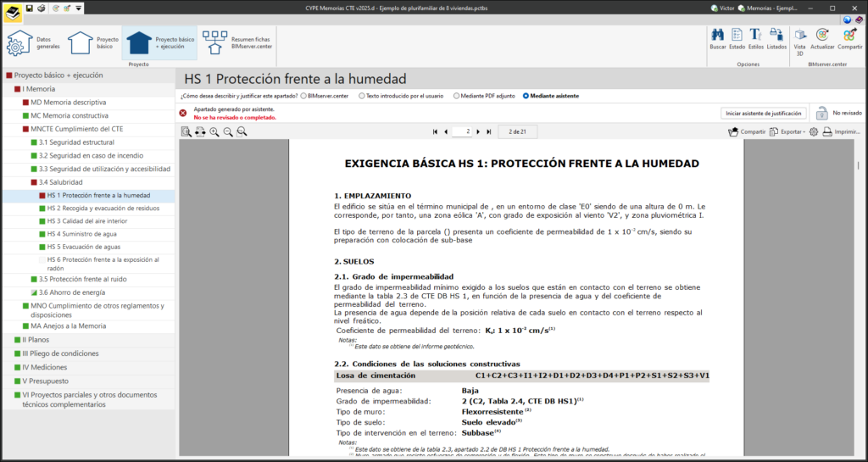Open HS 3 Calidad del aire interior

pyautogui.click(x=88, y=220)
